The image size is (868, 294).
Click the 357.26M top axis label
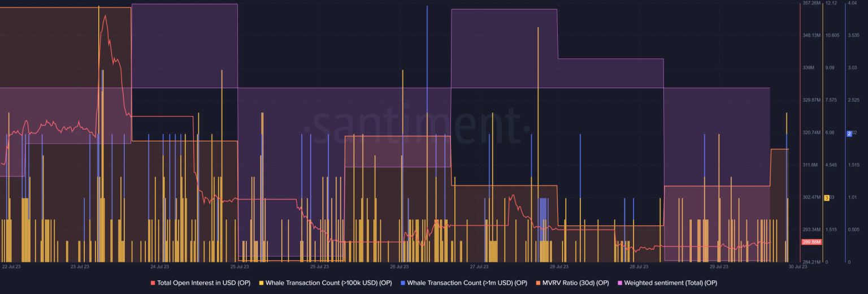pos(811,3)
